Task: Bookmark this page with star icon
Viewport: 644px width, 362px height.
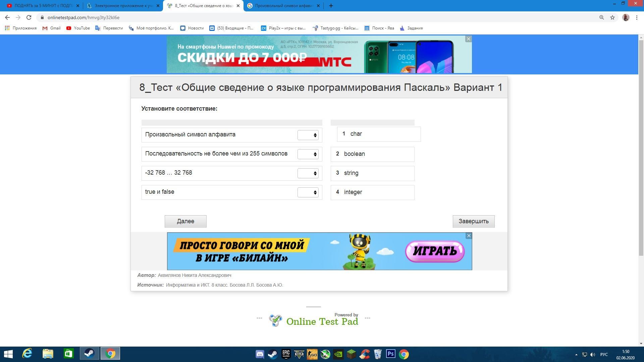Action: pos(612,17)
